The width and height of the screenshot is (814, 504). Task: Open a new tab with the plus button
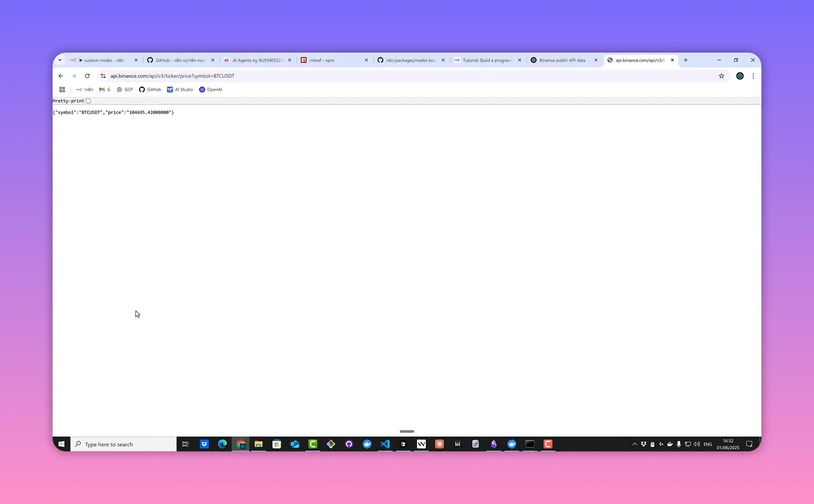[x=686, y=60]
